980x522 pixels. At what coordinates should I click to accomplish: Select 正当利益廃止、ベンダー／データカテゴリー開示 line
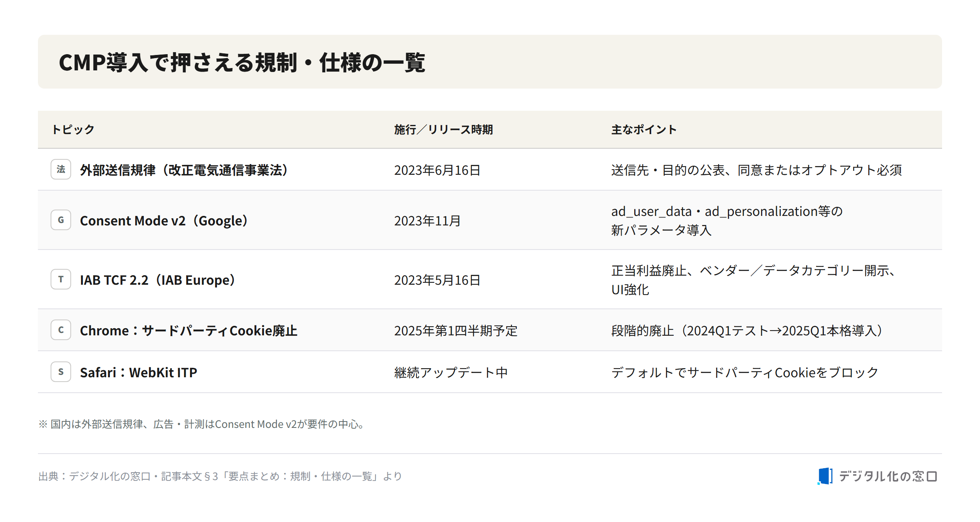753,270
